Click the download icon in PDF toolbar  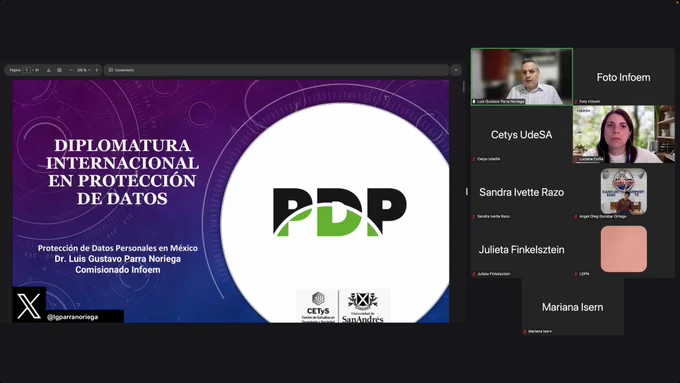coord(49,70)
